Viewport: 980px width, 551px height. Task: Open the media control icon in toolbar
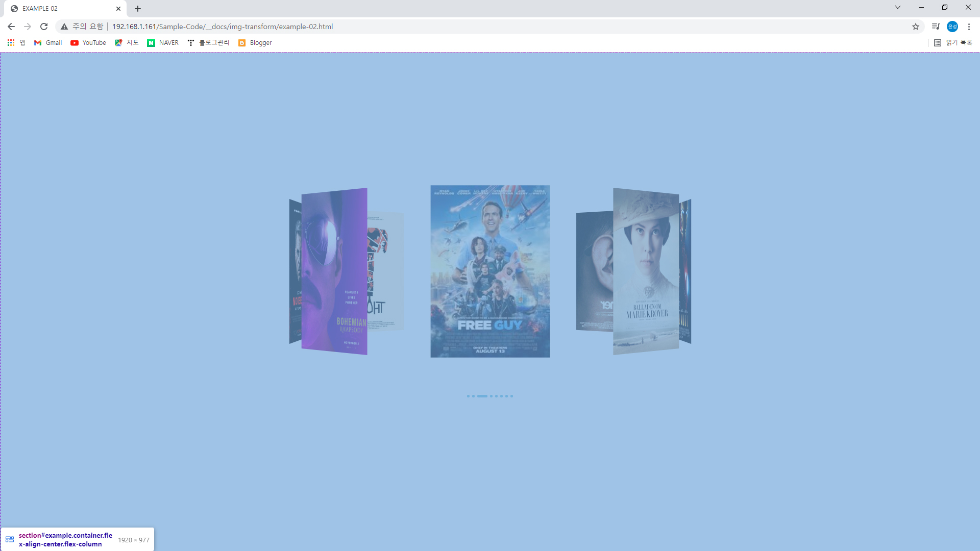point(936,27)
